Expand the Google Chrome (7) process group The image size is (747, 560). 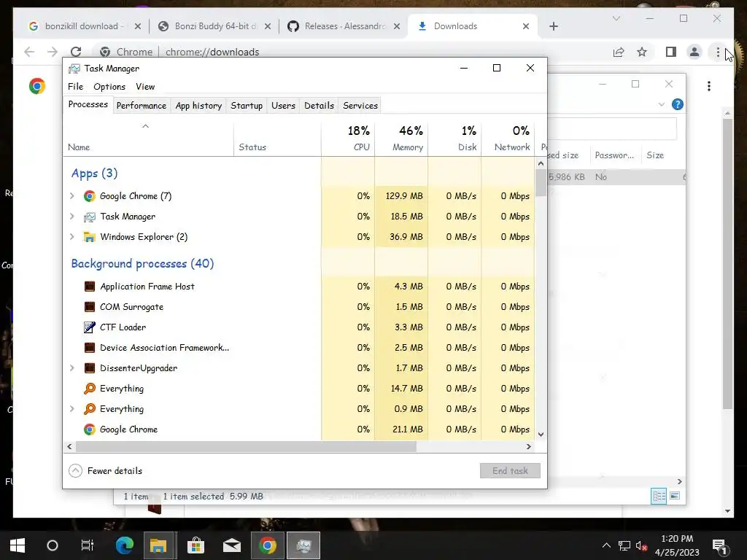pos(72,195)
